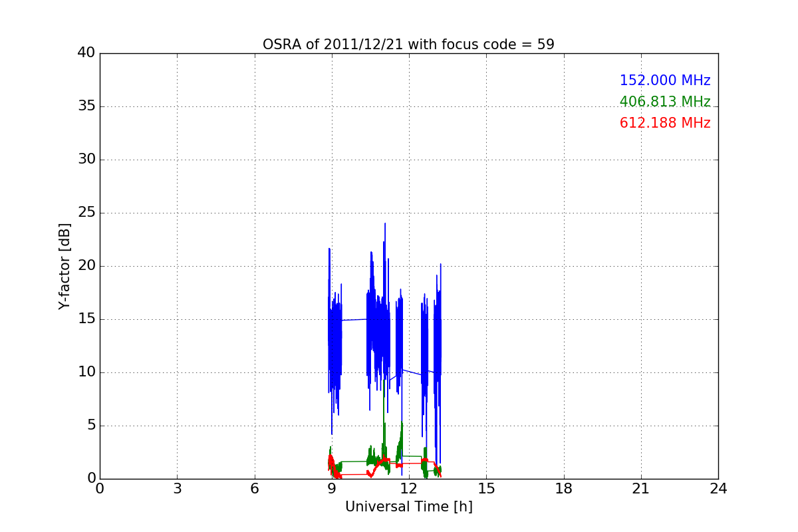This screenshot has height=532, width=798.
Task: Click the x-axis tick label 21
Action: (641, 489)
